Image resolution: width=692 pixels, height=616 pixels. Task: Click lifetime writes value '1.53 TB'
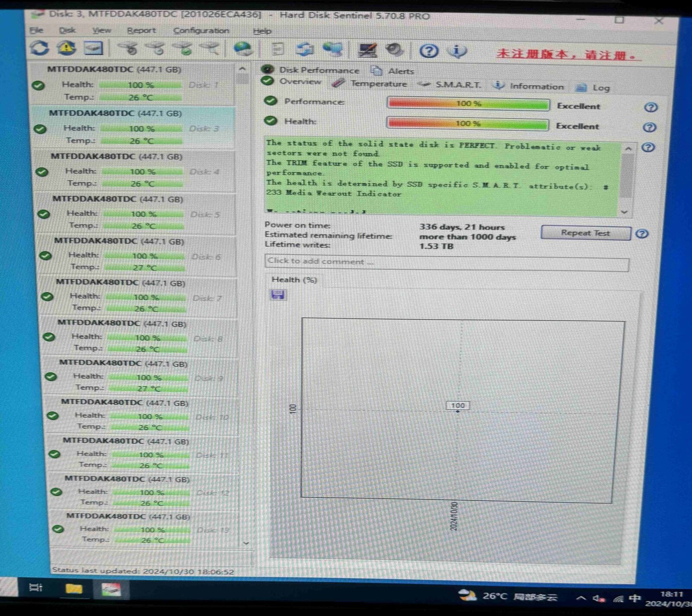coord(436,246)
